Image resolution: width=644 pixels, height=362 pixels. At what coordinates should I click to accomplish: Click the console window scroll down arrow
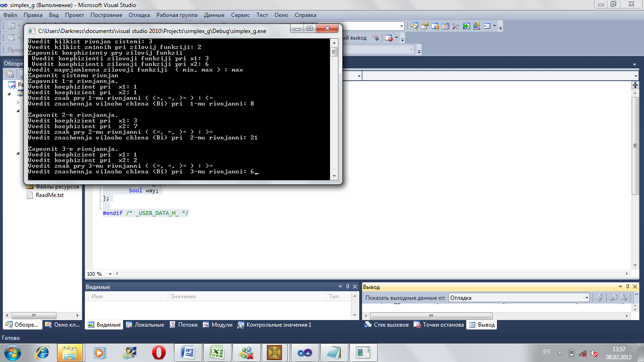(334, 176)
